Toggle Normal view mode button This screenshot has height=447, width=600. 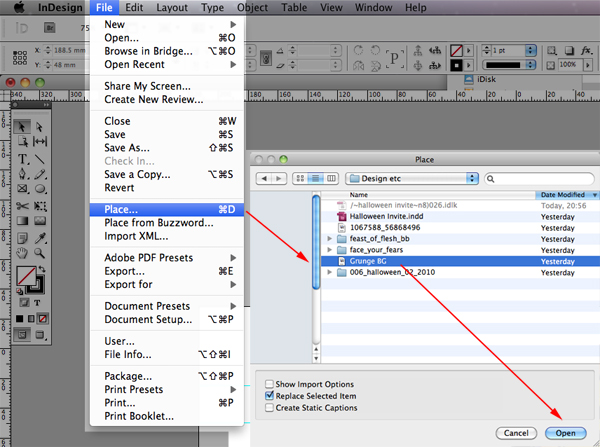click(22, 335)
